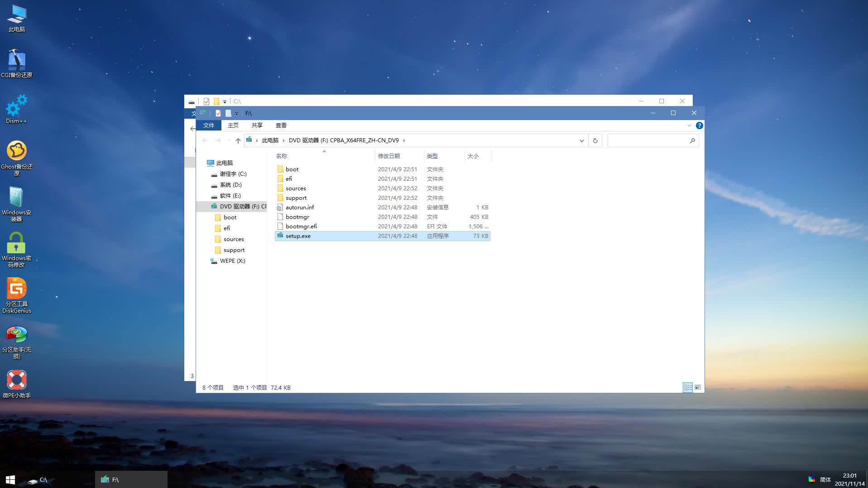Select 系统 (D:) drive in navigation tree
Image resolution: width=868 pixels, height=488 pixels.
tap(230, 185)
